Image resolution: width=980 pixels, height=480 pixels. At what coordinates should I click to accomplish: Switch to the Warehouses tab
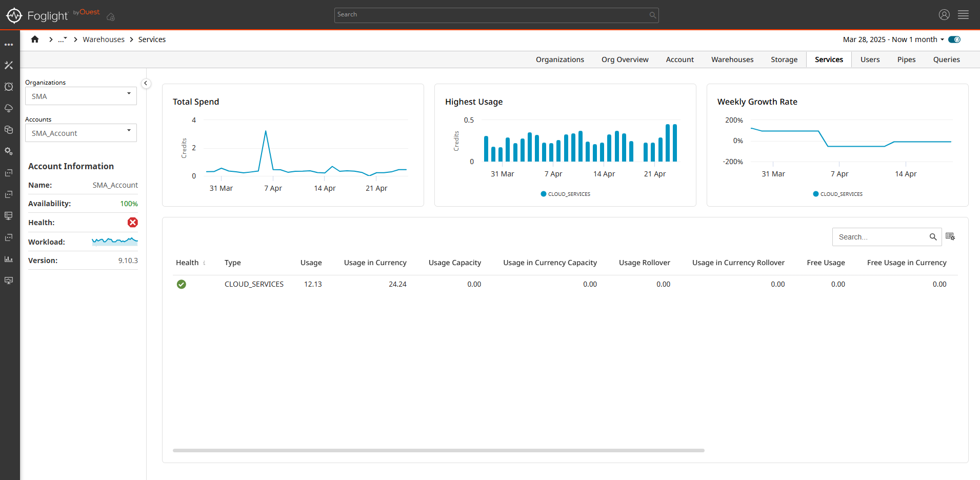coord(732,59)
